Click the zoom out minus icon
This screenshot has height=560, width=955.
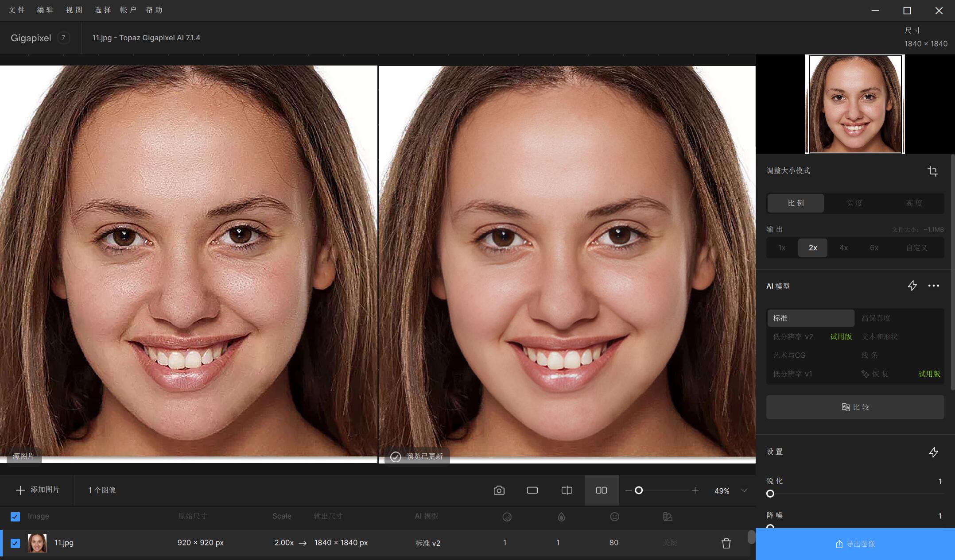628,490
